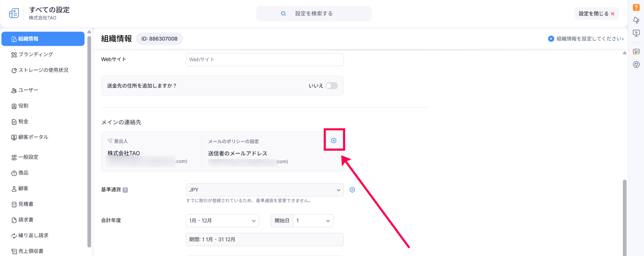Image resolution: width=644 pixels, height=256 pixels.
Task: Click the gear icon beside base currency JPY
Action: (352, 190)
